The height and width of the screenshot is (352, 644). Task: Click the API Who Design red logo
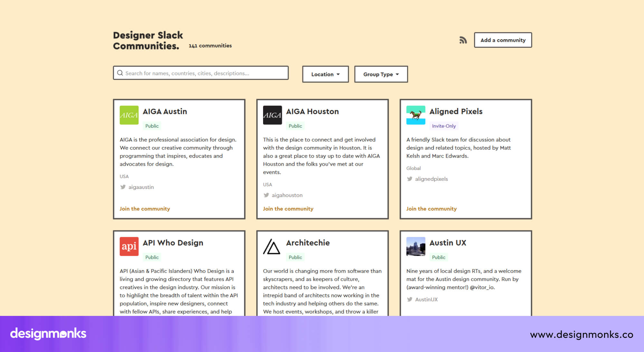[129, 246]
